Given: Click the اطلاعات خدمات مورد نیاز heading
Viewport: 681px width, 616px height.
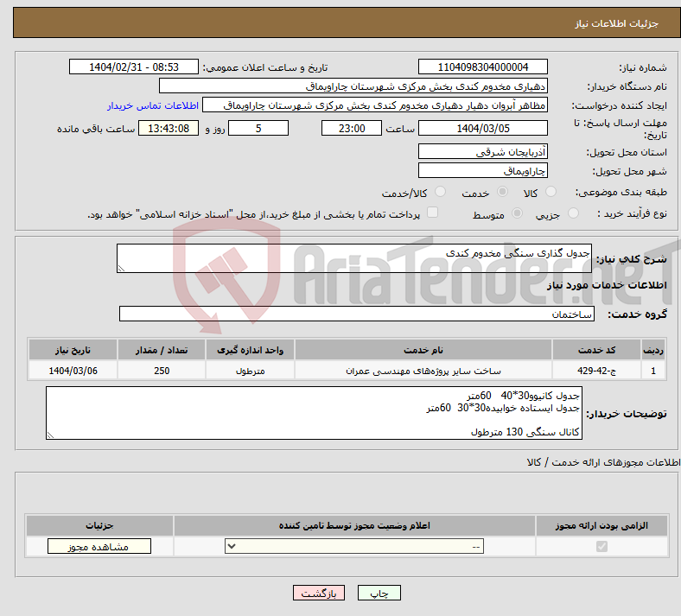Looking at the screenshot, I should pyautogui.click(x=607, y=285).
